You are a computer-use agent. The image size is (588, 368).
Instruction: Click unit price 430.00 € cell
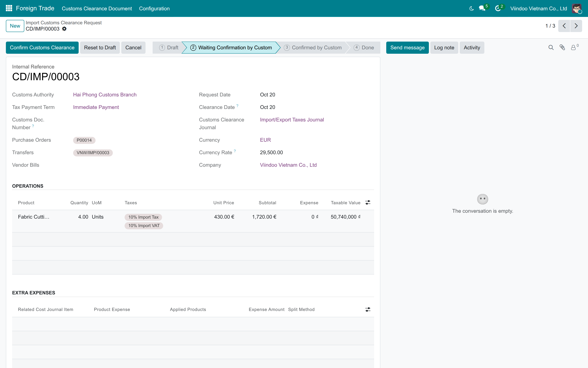pyautogui.click(x=224, y=217)
